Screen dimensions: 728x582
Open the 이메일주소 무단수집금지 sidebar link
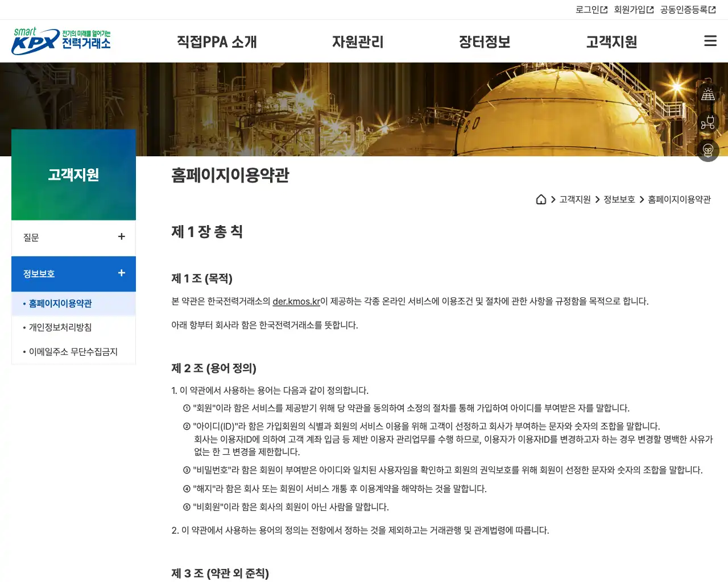click(x=73, y=351)
